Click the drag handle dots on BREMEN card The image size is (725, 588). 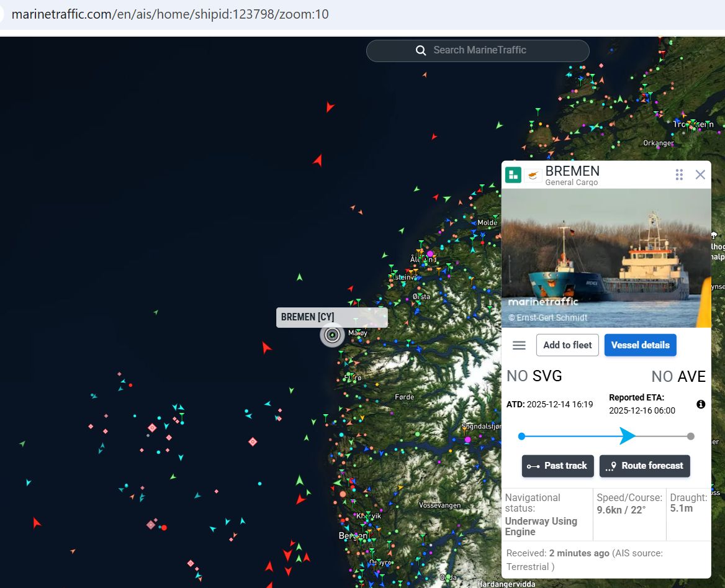tap(679, 174)
